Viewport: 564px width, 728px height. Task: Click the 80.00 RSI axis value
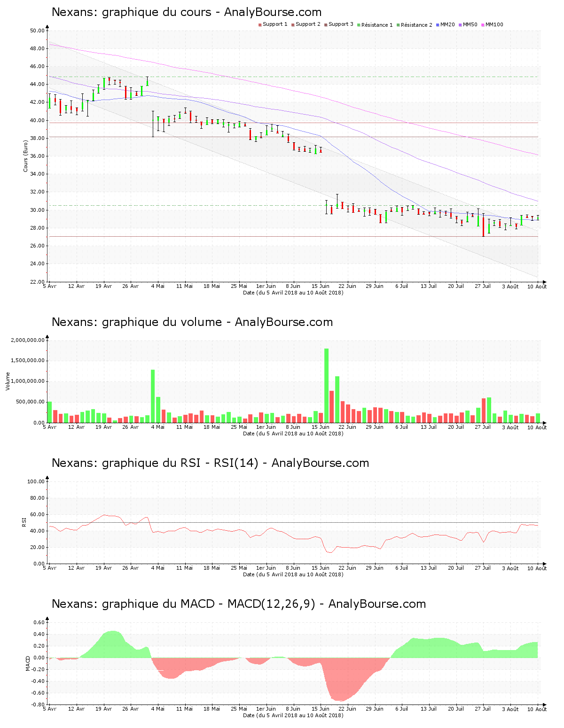(37, 498)
